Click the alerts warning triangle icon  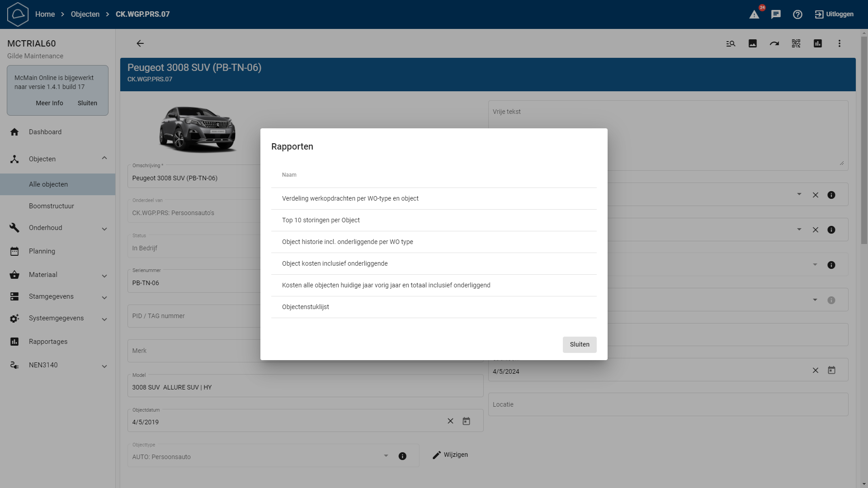click(x=754, y=14)
